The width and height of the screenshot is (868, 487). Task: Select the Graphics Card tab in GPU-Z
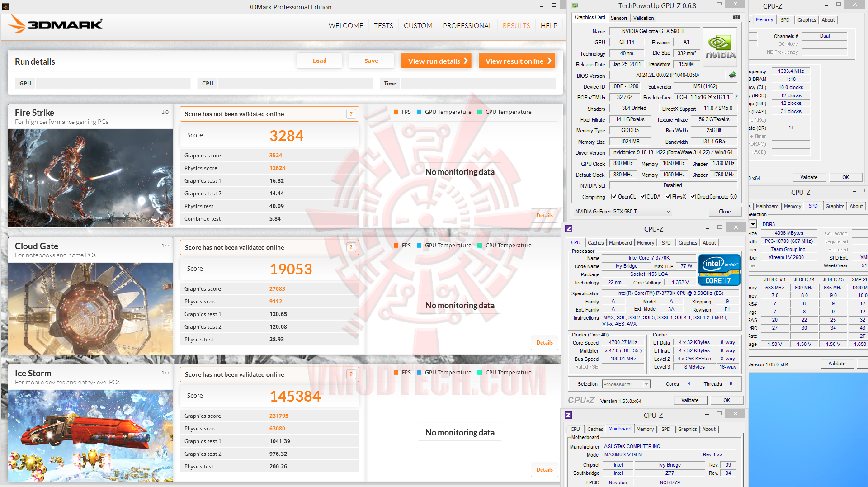[590, 17]
